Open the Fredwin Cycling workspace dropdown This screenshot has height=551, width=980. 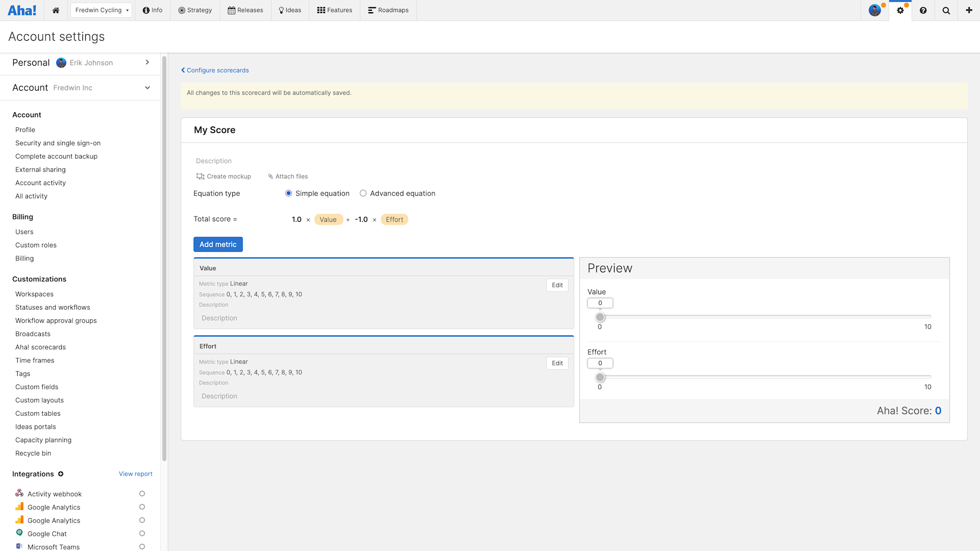pos(100,10)
